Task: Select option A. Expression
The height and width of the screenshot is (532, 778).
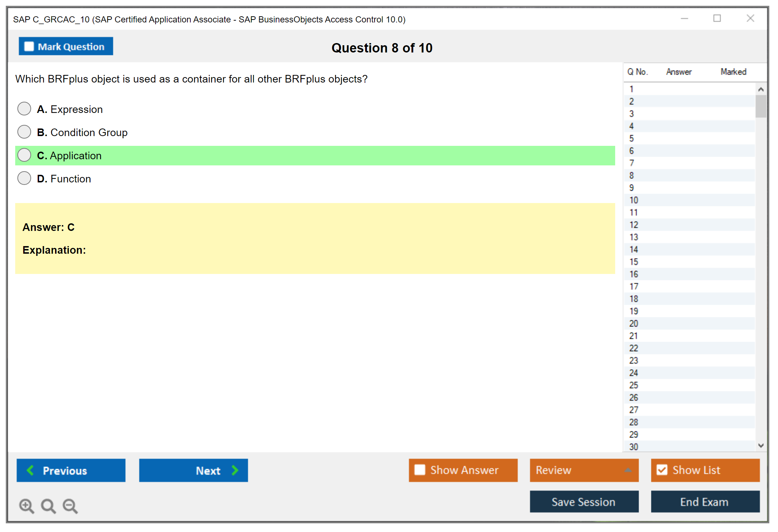Action: [24, 109]
